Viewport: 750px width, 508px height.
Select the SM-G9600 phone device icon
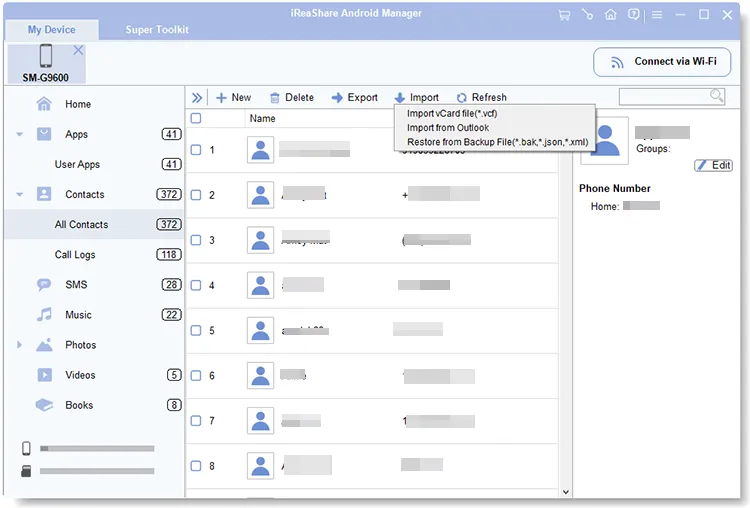[x=46, y=55]
